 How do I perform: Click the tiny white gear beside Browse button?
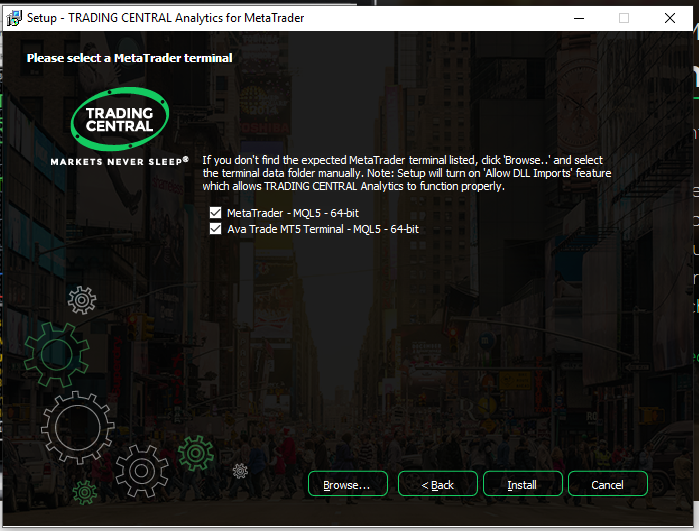pos(239,470)
